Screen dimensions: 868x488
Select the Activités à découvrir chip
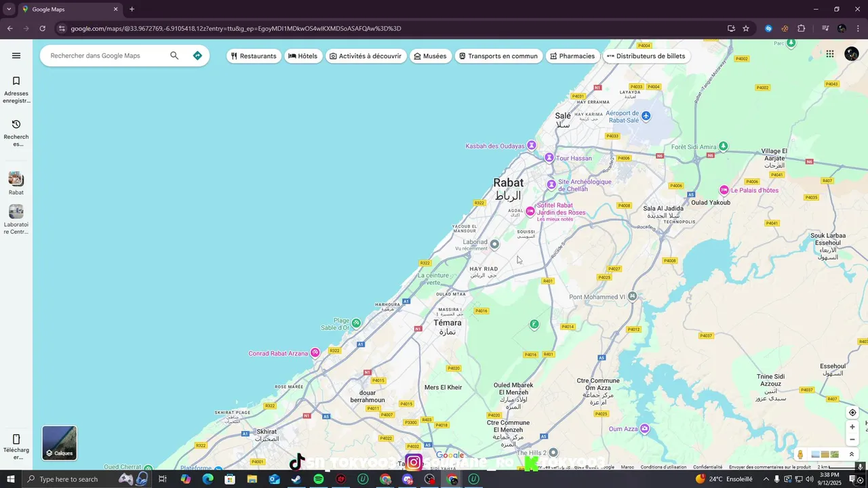point(366,56)
